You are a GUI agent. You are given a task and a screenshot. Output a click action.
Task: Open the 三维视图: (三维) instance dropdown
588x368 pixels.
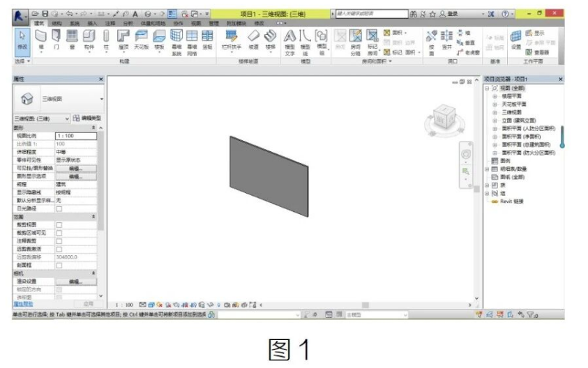(x=67, y=118)
